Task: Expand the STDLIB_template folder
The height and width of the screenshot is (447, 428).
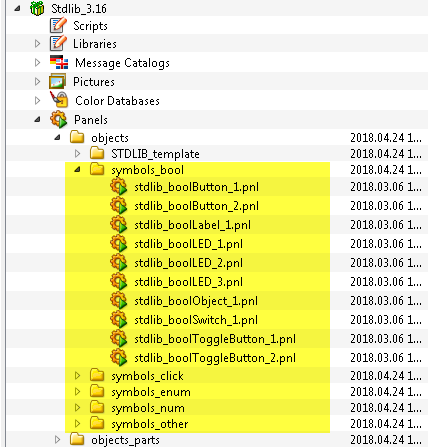Action: [x=77, y=153]
